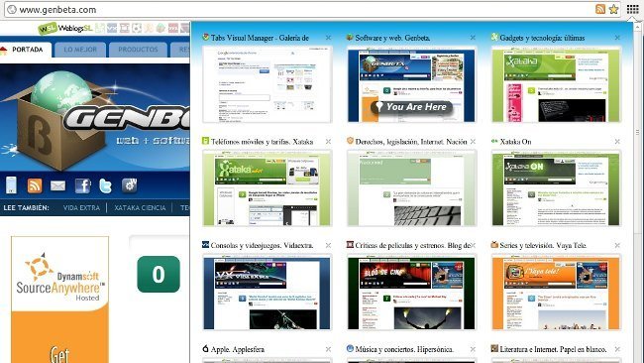This screenshot has height=363, width=644.
Task: Click 'Críticas de películas y estrenos' title
Action: point(413,245)
